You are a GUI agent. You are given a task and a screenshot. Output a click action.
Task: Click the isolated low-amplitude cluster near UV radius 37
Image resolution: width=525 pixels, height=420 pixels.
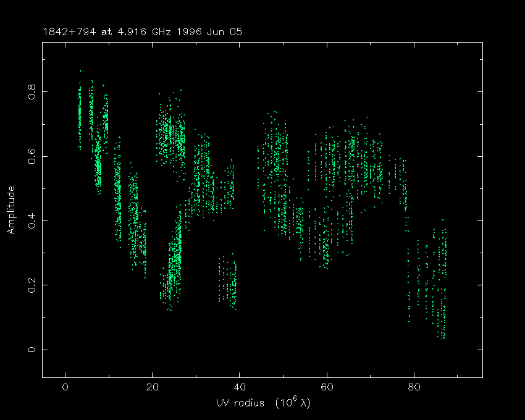point(227,281)
